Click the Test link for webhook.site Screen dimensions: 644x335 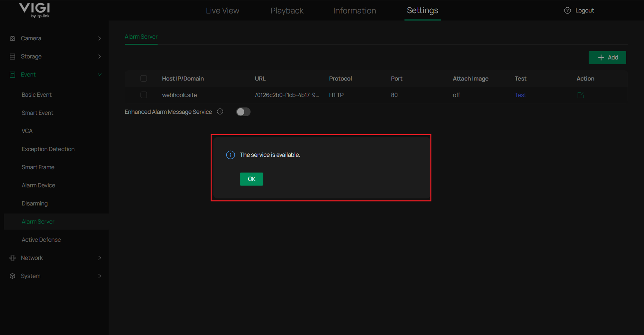(520, 95)
